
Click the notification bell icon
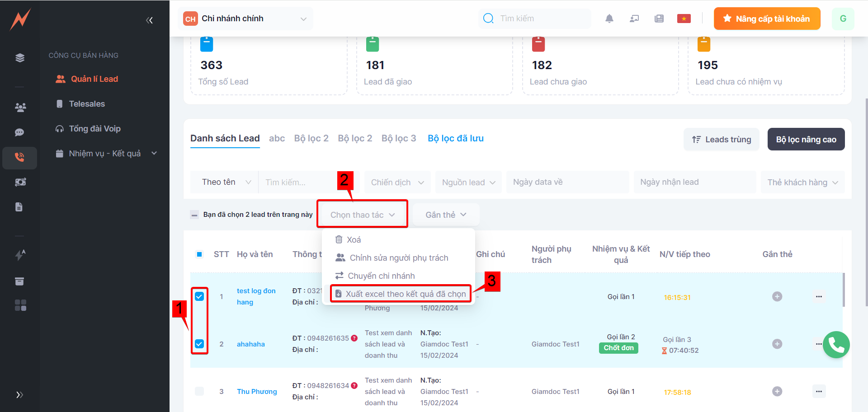coord(609,19)
